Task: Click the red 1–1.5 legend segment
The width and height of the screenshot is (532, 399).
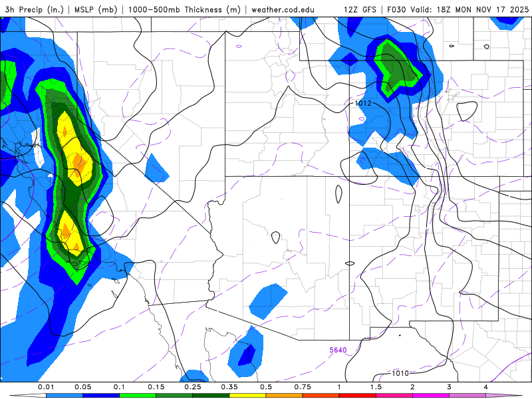Action: click(x=358, y=396)
